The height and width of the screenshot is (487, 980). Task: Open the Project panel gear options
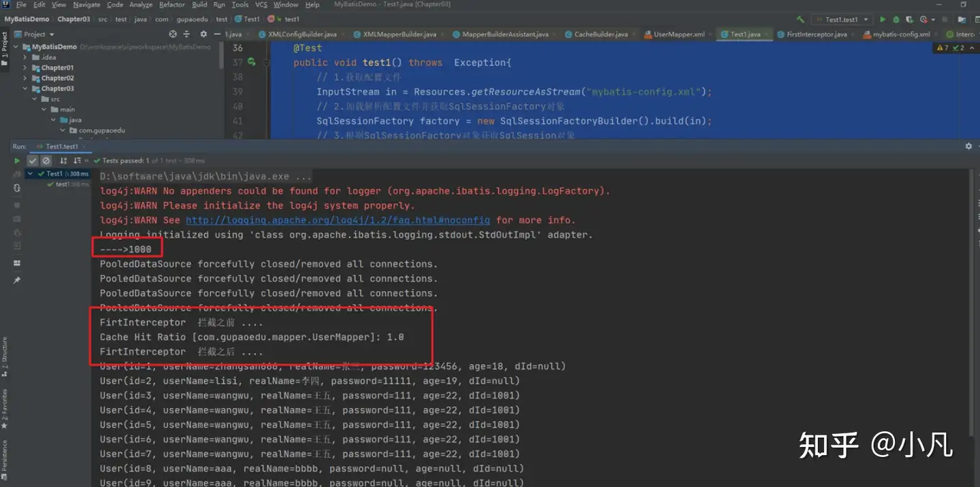point(203,34)
